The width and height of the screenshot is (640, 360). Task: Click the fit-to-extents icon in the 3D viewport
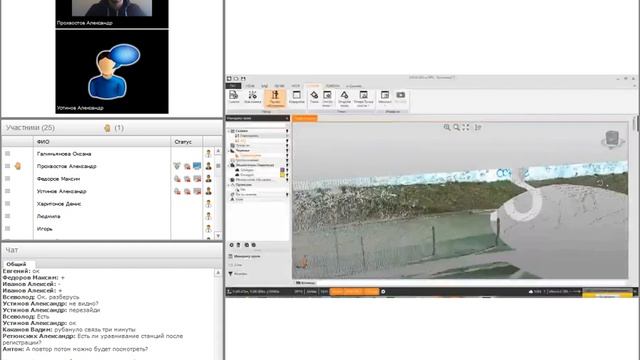click(466, 127)
